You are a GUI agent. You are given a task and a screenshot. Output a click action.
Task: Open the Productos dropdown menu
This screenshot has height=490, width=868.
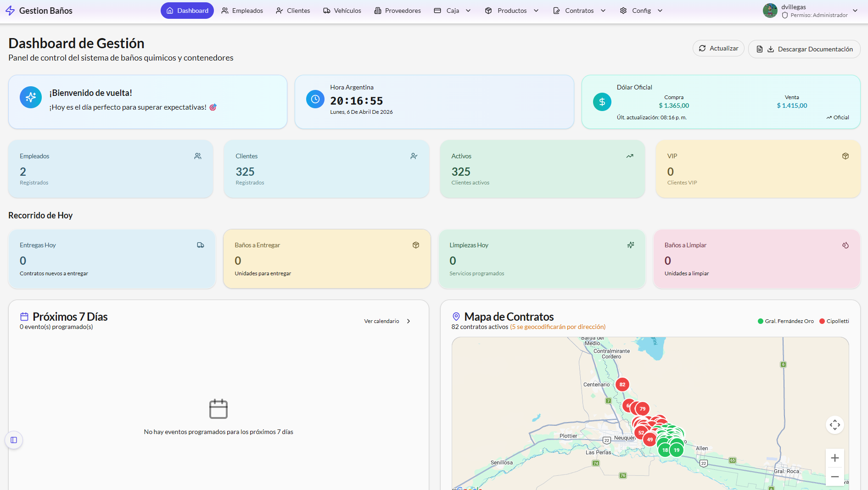point(512,11)
